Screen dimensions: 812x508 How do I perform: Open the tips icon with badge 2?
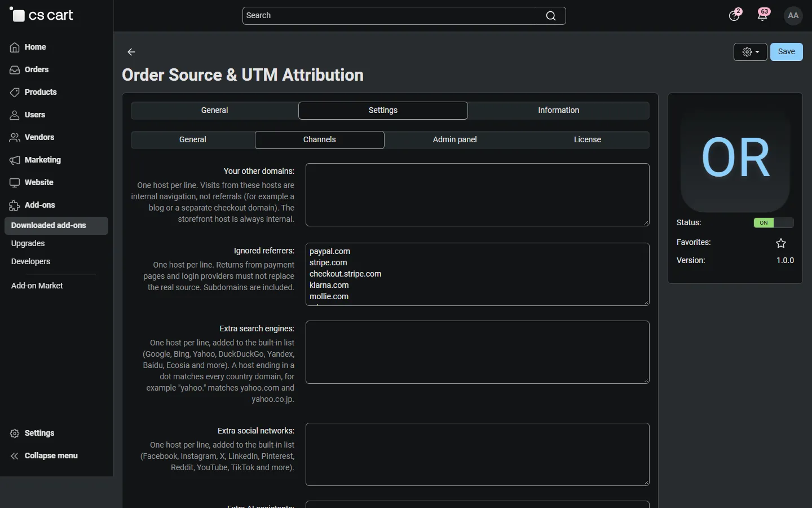735,15
